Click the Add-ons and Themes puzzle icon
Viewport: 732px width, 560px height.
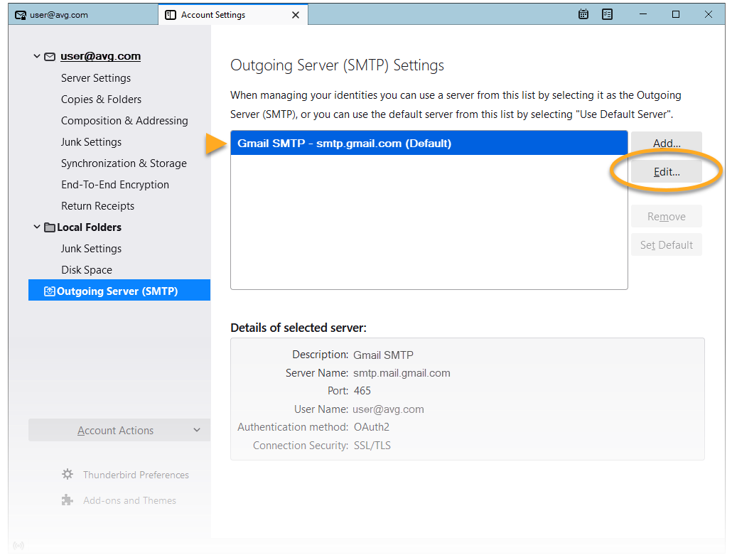pos(68,500)
